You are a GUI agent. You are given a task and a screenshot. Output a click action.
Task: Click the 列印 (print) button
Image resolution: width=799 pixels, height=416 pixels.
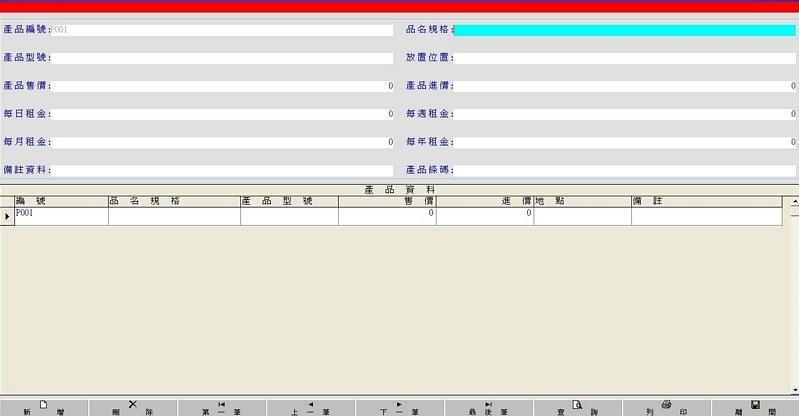[666, 408]
